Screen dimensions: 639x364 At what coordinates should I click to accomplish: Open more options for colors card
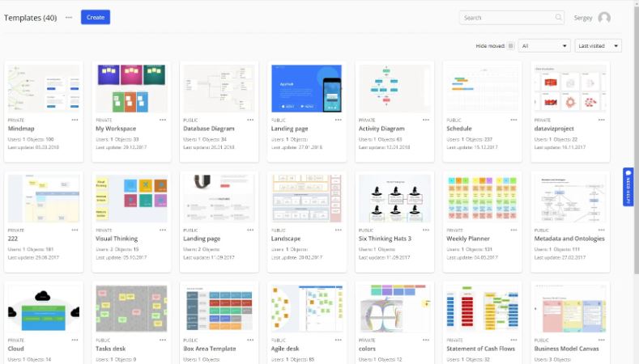(x=426, y=340)
